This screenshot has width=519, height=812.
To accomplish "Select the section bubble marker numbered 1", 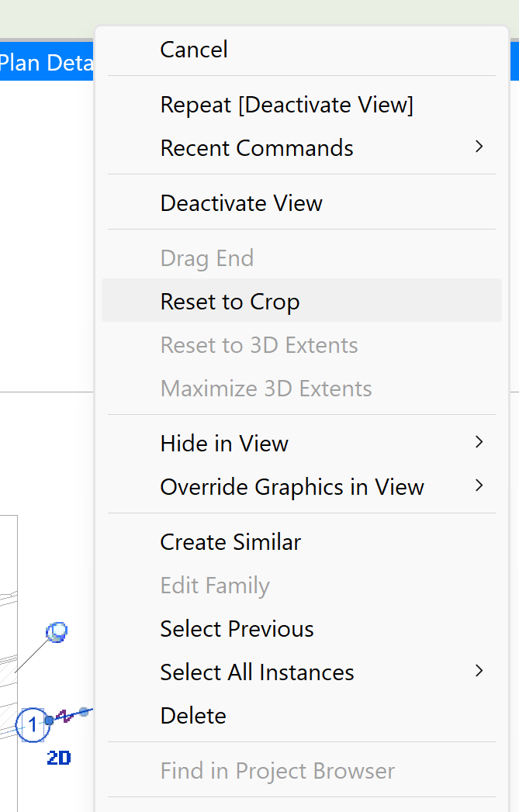I will (33, 724).
